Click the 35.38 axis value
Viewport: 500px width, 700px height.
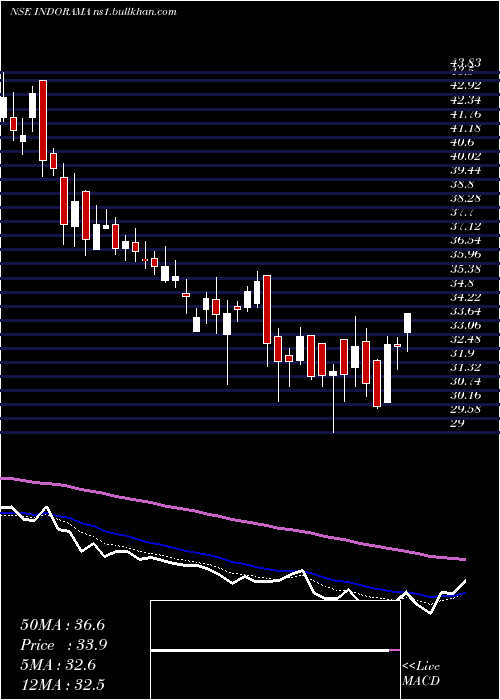(x=466, y=270)
